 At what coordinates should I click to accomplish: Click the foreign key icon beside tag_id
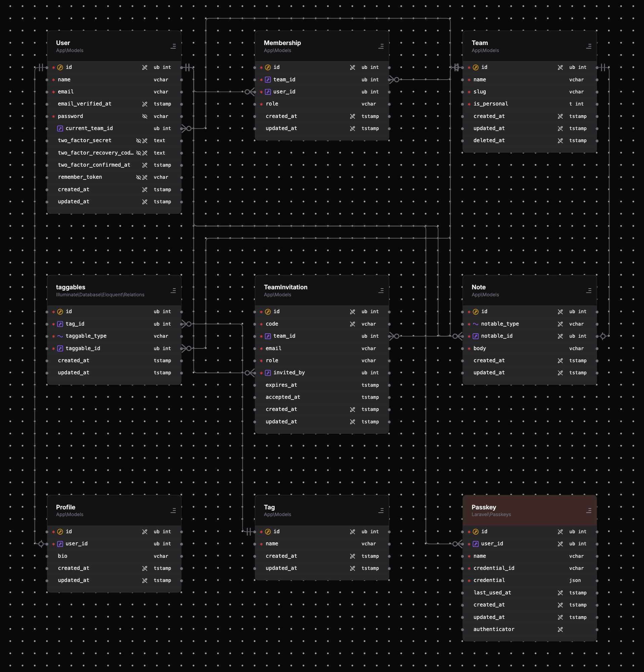pyautogui.click(x=60, y=324)
